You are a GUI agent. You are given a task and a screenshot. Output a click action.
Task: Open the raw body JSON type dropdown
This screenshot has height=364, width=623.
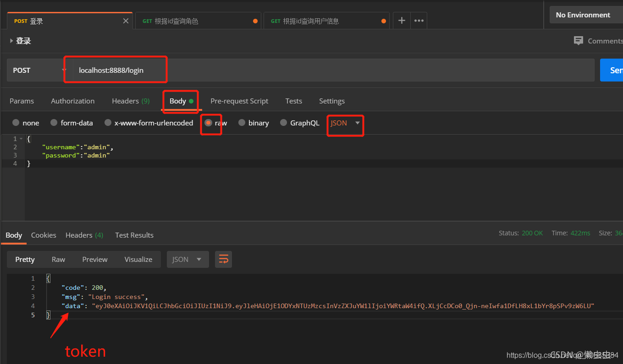pyautogui.click(x=345, y=123)
